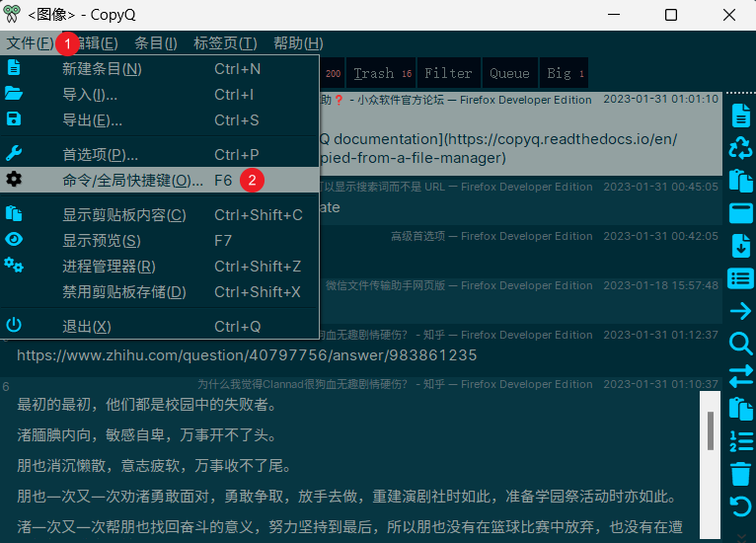Choose 新建条目(N) from the File menu

click(x=160, y=69)
